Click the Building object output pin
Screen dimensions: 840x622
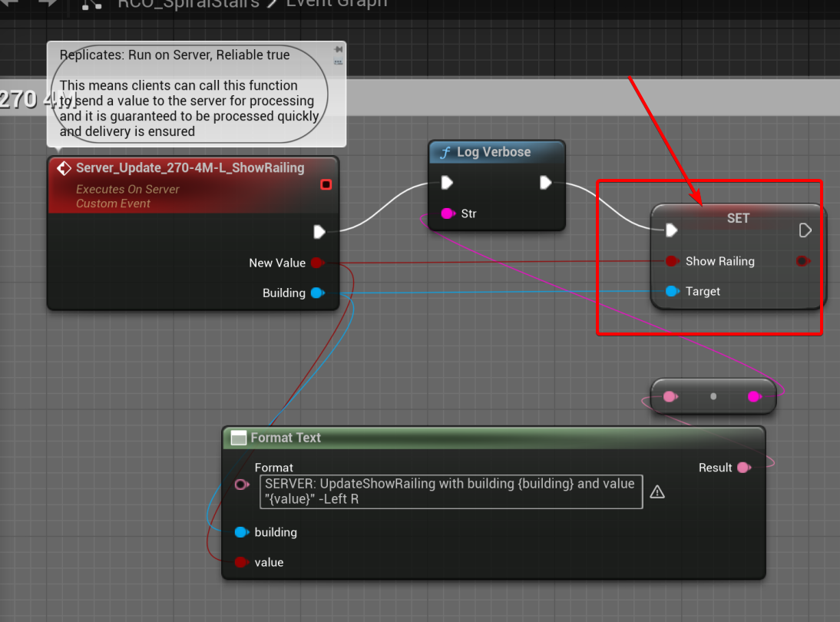[318, 293]
